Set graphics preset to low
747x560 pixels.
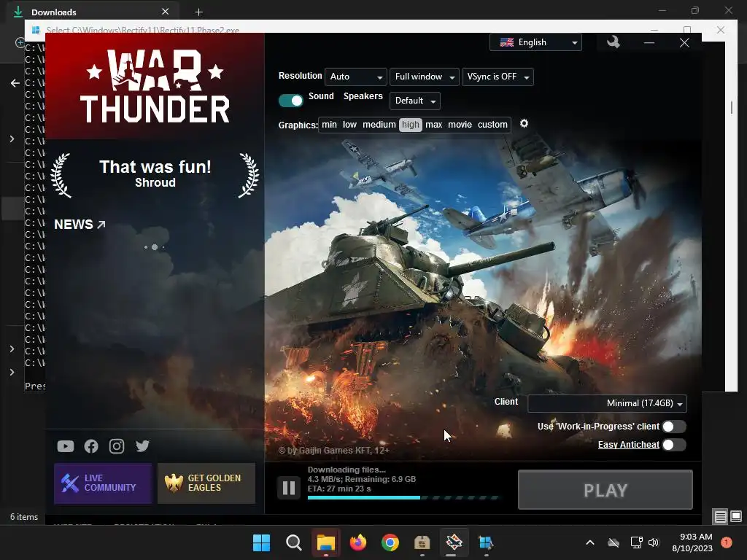coord(349,125)
